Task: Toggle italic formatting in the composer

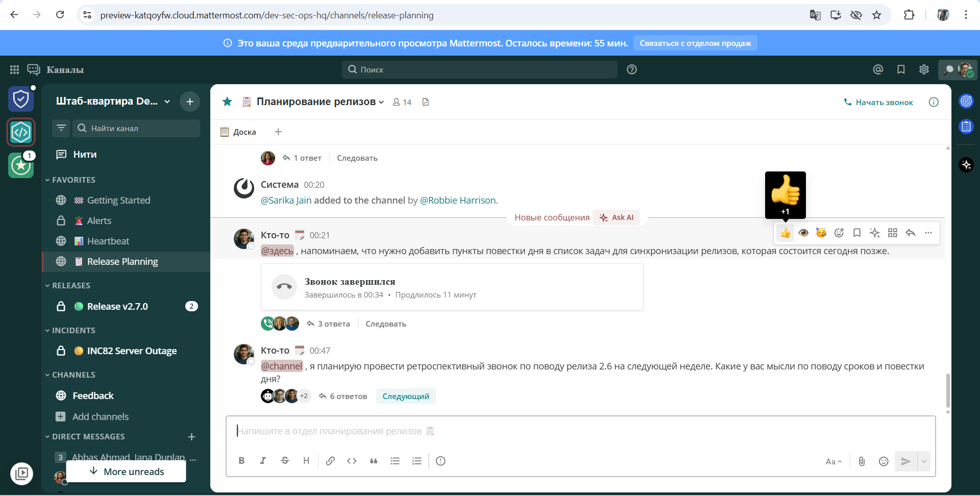Action: [263, 461]
